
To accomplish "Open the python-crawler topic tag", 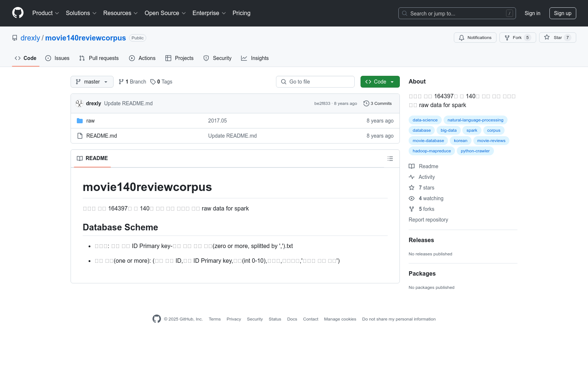I will (x=475, y=151).
